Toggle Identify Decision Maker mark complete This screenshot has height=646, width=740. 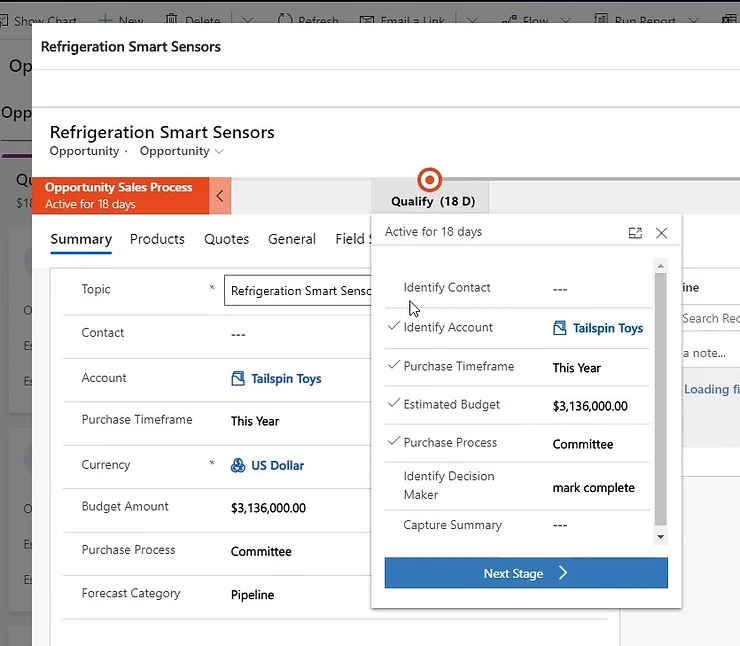coord(594,487)
